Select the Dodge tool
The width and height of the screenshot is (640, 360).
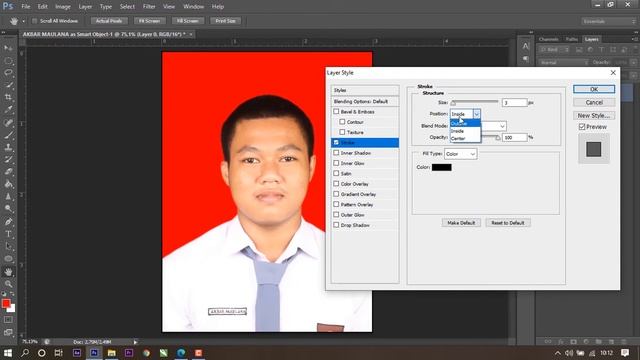click(8, 209)
